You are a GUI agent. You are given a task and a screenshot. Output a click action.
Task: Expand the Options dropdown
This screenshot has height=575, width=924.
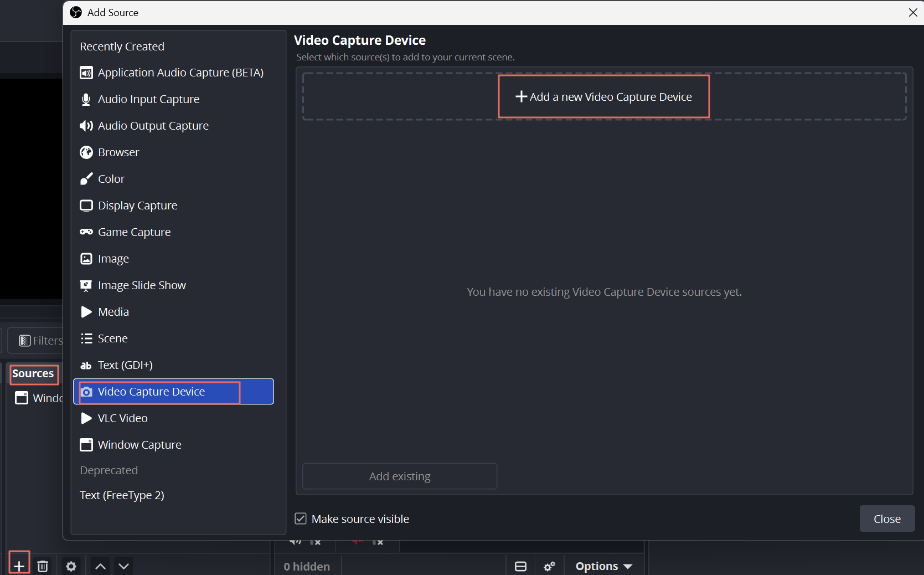(604, 566)
